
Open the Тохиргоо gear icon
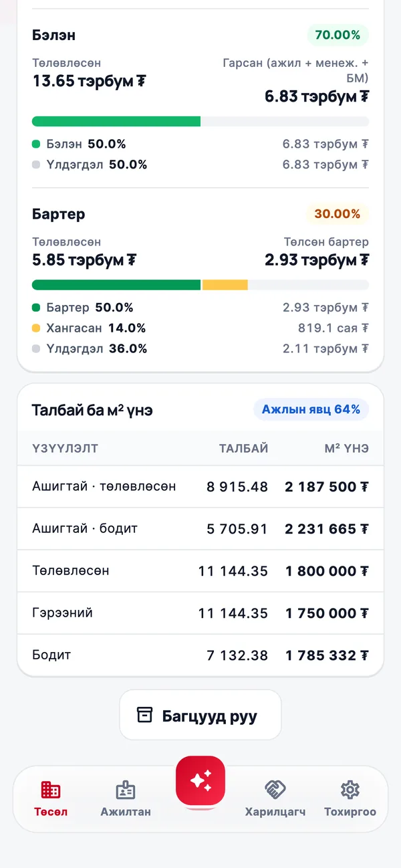[350, 790]
